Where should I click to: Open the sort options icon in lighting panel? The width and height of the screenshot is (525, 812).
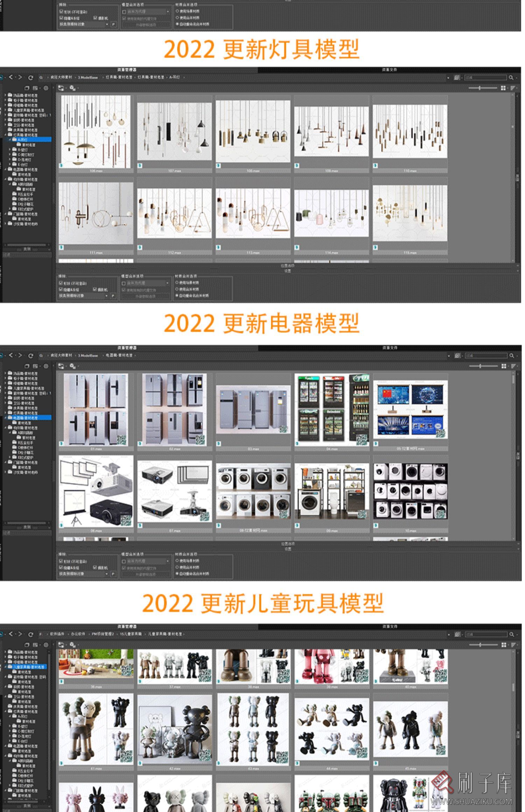click(513, 88)
